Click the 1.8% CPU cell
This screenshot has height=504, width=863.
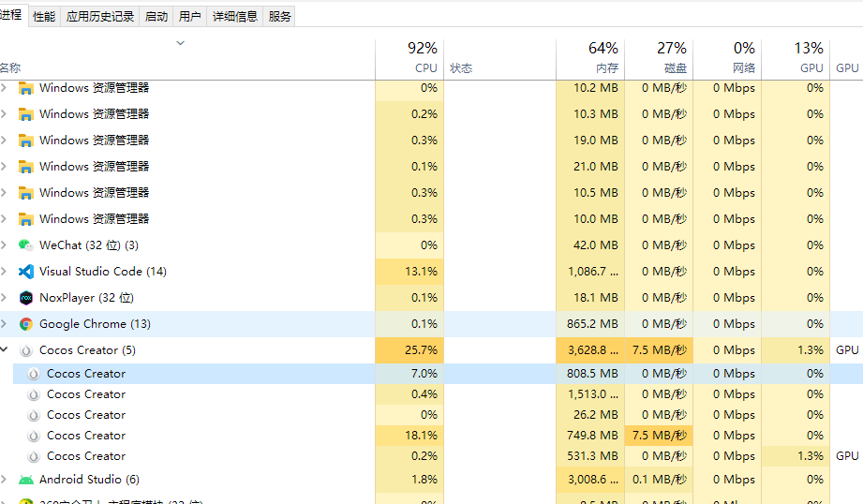point(409,480)
